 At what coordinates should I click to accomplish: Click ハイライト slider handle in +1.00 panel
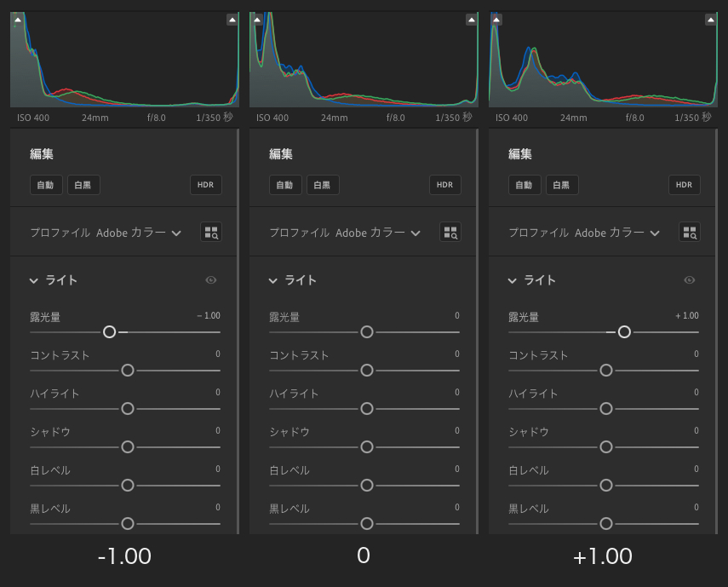(x=606, y=409)
